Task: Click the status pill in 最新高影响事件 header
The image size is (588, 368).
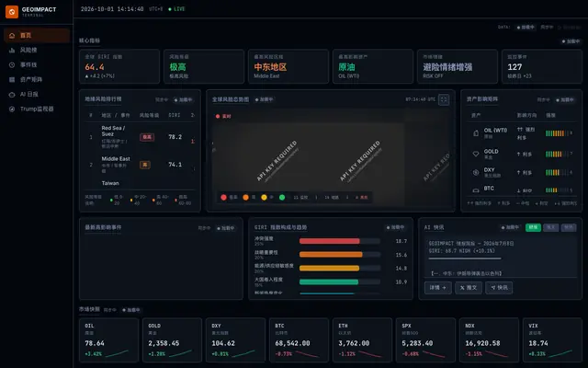Action: tap(225, 228)
